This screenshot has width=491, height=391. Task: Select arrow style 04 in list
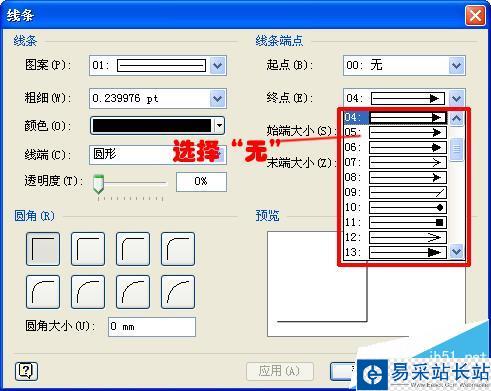[x=395, y=117]
